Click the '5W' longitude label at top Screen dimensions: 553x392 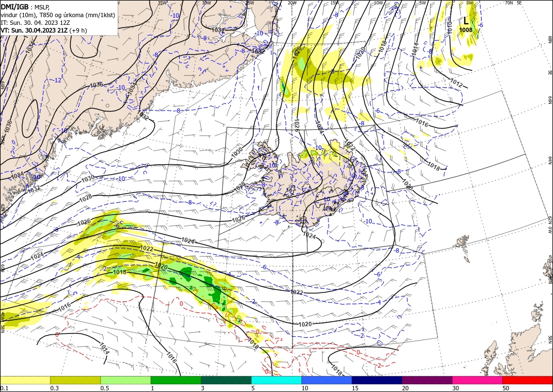coord(423,3)
